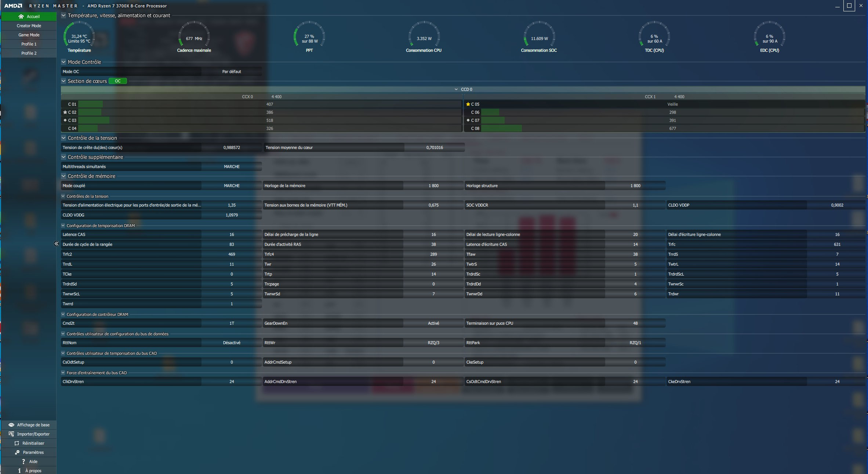The height and width of the screenshot is (474, 868).
Task: Click the C 06 core frequency bar
Action: coord(672,112)
